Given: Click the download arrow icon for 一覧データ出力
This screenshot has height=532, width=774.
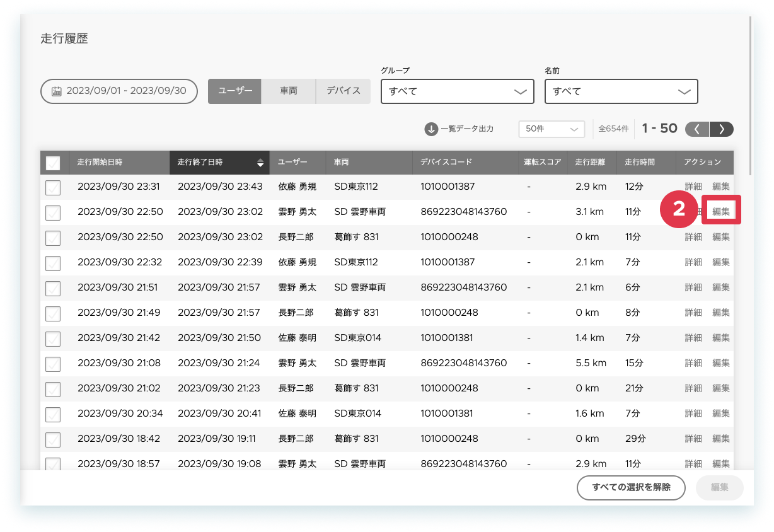Looking at the screenshot, I should click(x=431, y=129).
